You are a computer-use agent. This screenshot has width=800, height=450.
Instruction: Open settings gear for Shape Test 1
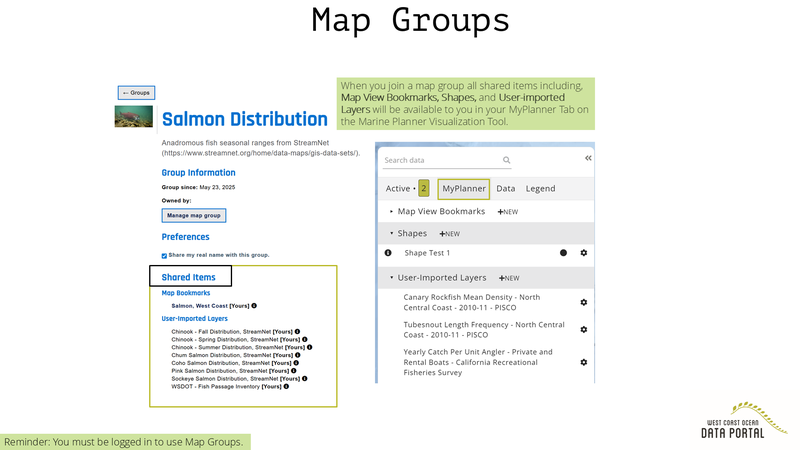click(584, 253)
